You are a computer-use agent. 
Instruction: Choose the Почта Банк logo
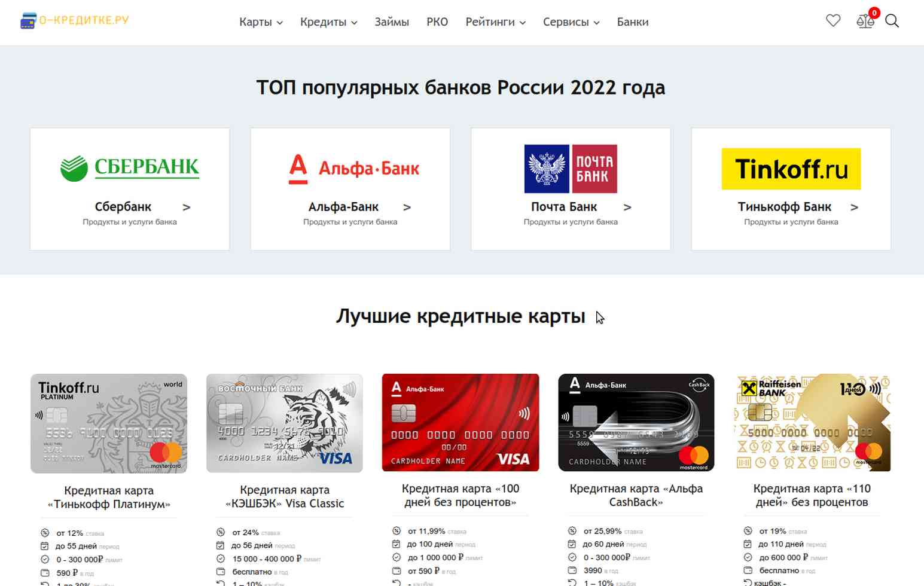pyautogui.click(x=571, y=169)
